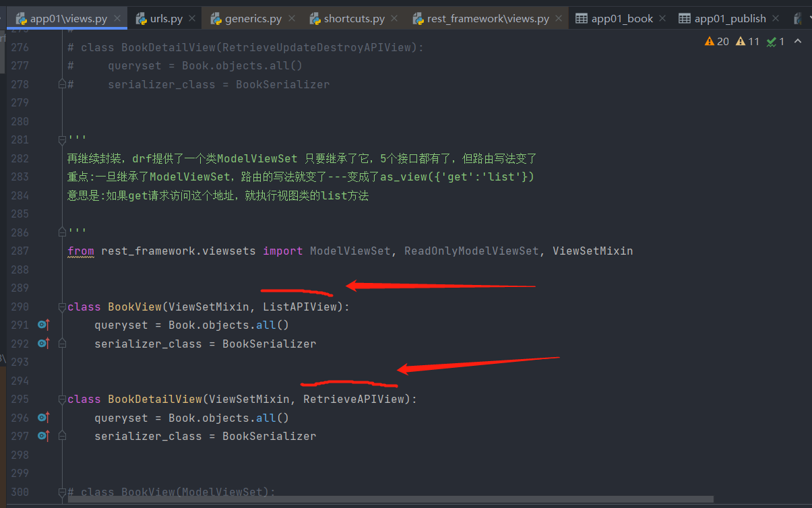Viewport: 812px width, 508px height.
Task: Collapse the docstring fold marker on line 281
Action: pyautogui.click(x=62, y=139)
